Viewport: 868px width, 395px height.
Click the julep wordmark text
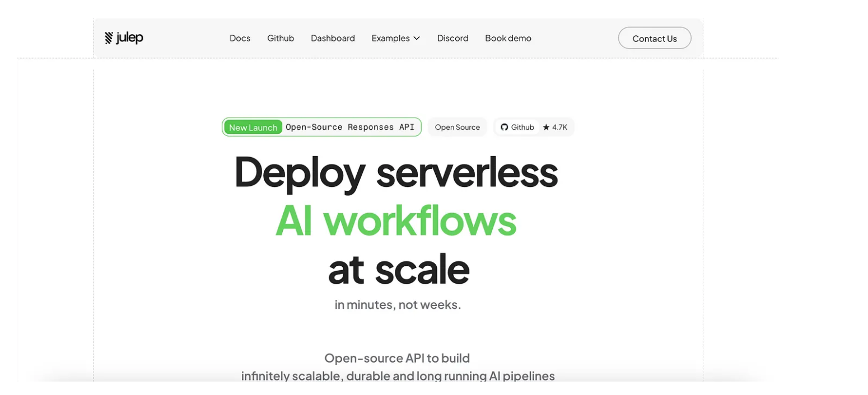point(130,38)
